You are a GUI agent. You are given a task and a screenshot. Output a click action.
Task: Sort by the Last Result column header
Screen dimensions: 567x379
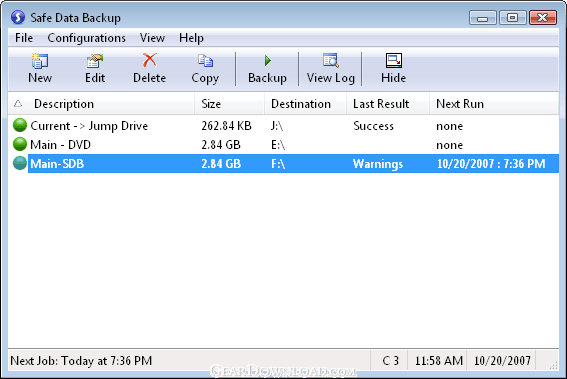(x=388, y=104)
